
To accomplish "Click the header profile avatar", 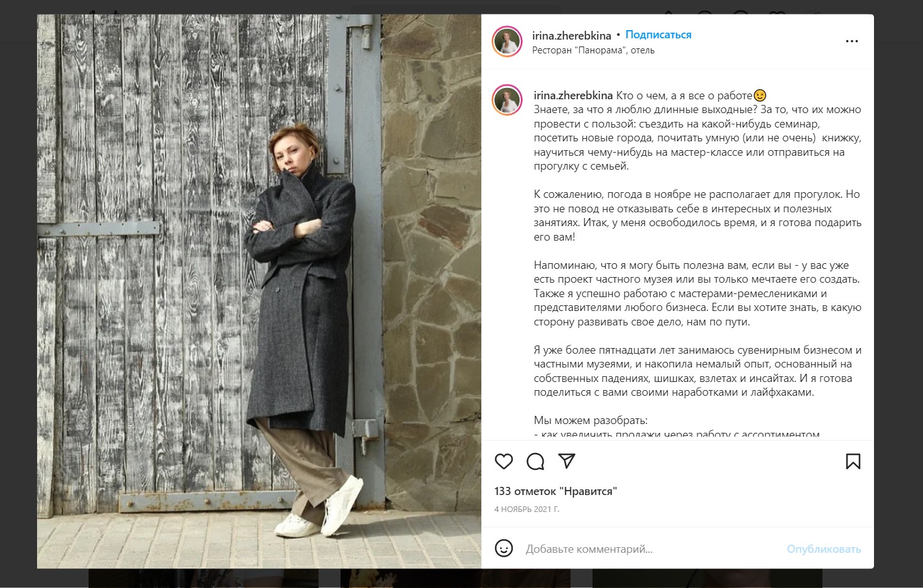I will click(x=507, y=41).
